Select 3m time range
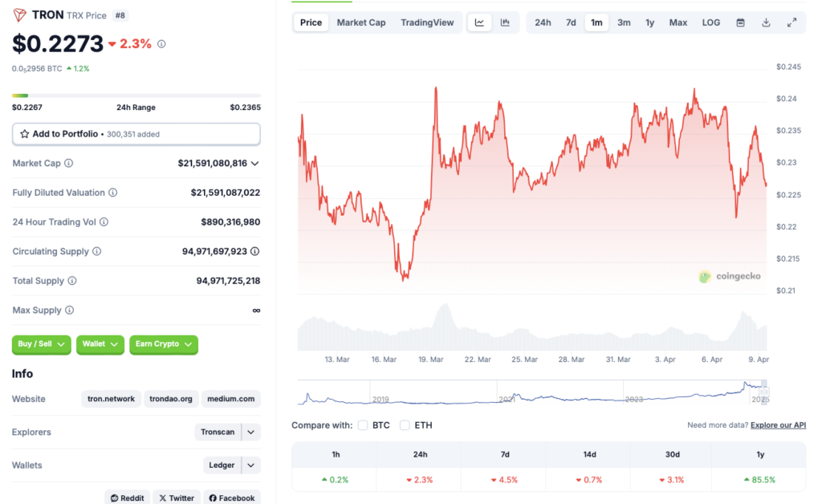 coord(624,22)
